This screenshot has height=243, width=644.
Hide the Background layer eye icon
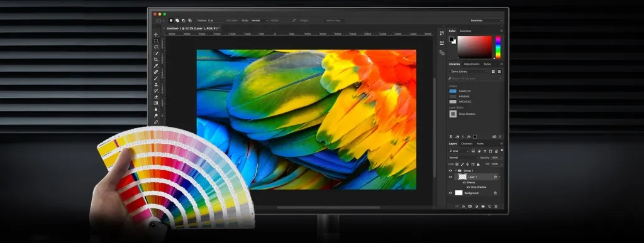[450, 193]
